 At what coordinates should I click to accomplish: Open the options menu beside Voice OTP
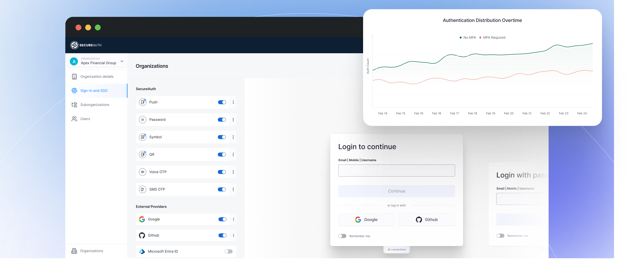(x=233, y=172)
